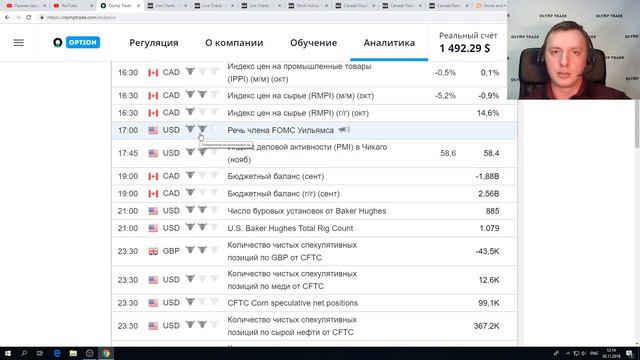The width and height of the screenshot is (640, 360).
Task: Open the hamburger menu icon
Action: click(x=19, y=42)
